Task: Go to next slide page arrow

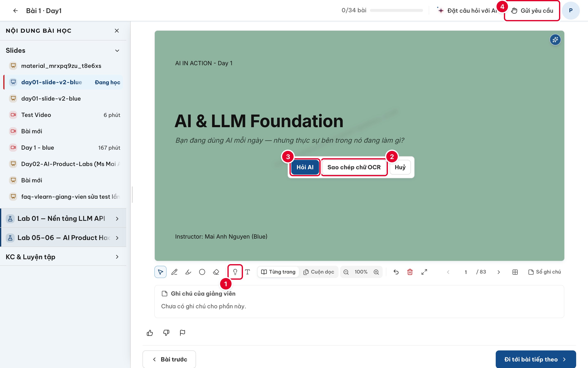Action: point(499,272)
